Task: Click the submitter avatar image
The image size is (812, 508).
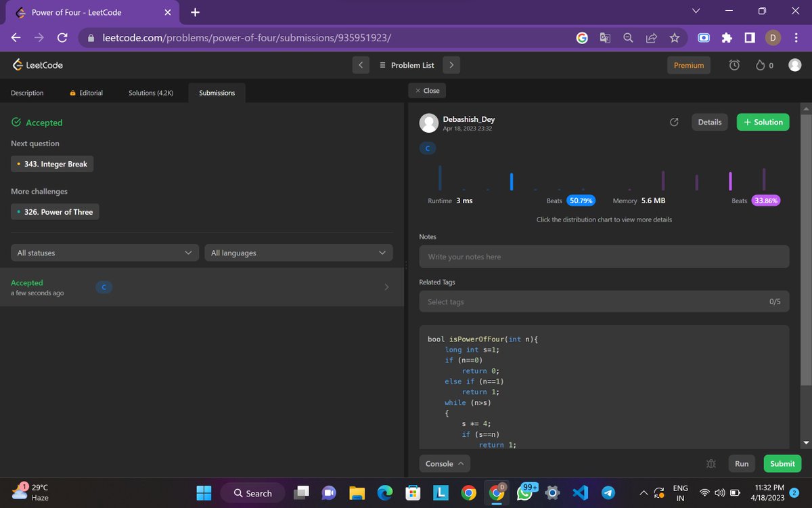Action: tap(429, 123)
